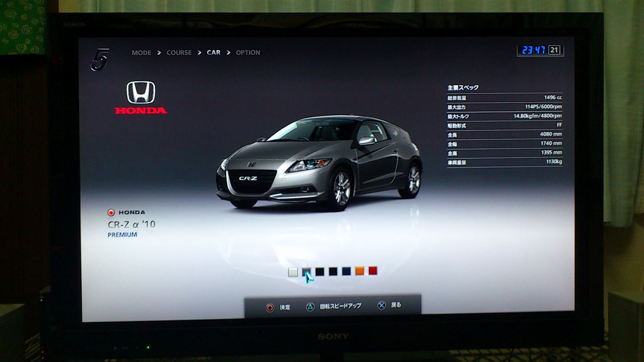Go back with the 戻る label
This screenshot has width=644, height=362.
(396, 305)
